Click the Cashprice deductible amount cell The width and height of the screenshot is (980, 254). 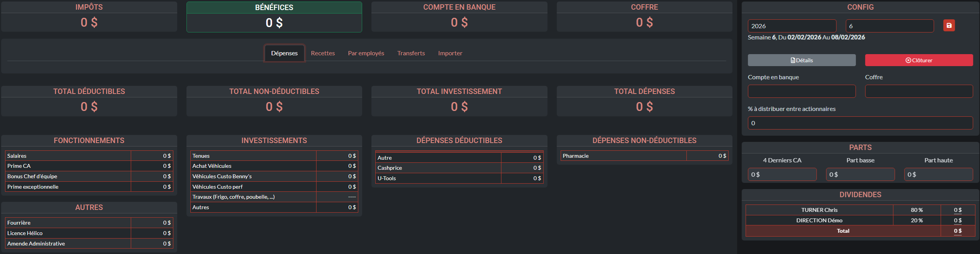coord(522,168)
